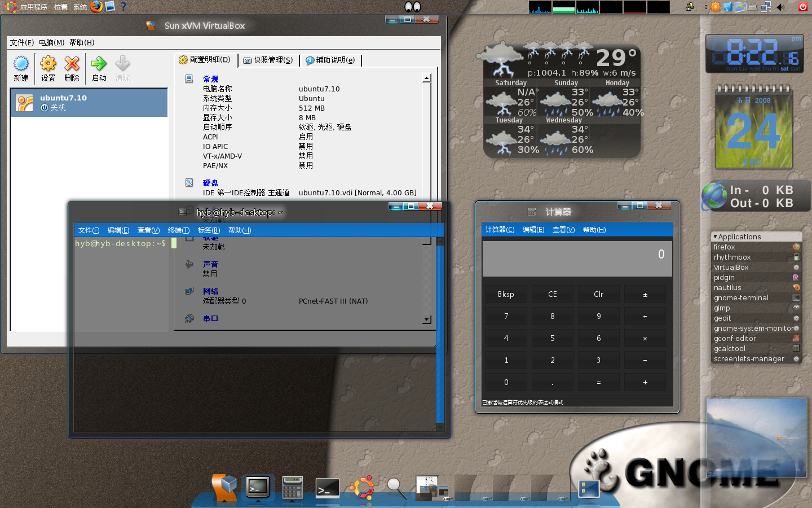Click the ÷ divide key in calculator
This screenshot has width=812, height=508.
(x=645, y=316)
